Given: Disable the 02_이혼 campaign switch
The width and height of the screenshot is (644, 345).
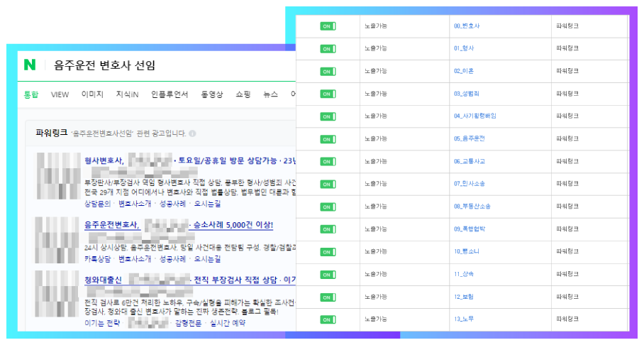Looking at the screenshot, I should [328, 72].
